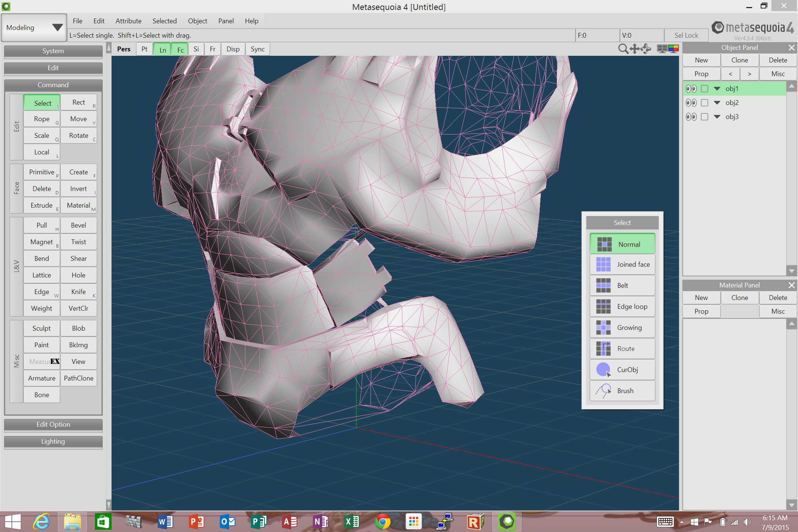
Task: Select the Extrude command
Action: coord(42,205)
